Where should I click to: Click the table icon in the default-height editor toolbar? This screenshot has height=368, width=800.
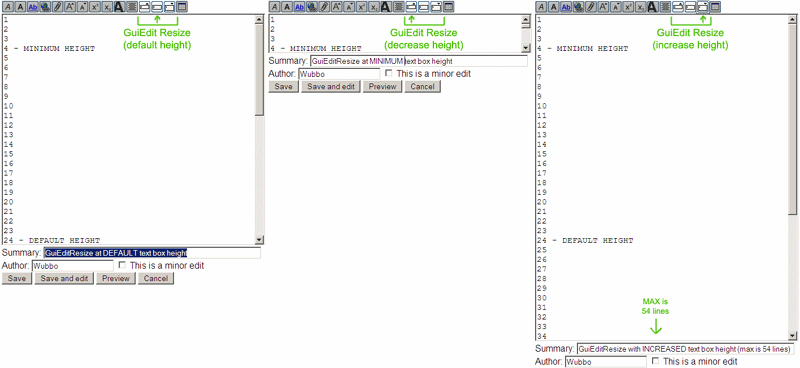click(182, 7)
